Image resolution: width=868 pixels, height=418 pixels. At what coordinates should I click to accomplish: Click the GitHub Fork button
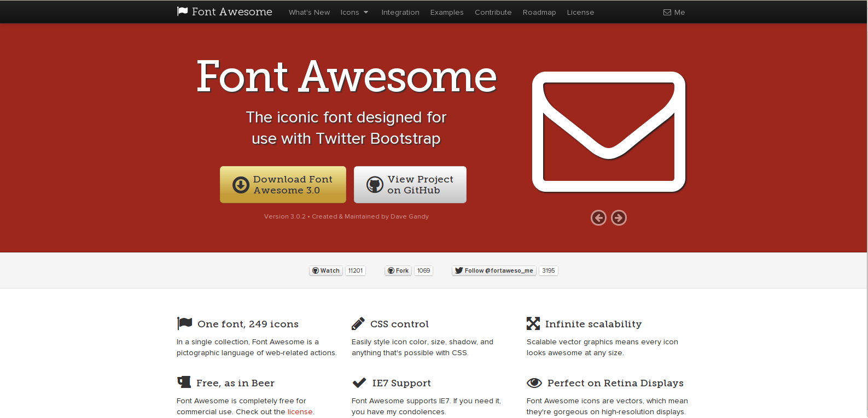click(398, 270)
